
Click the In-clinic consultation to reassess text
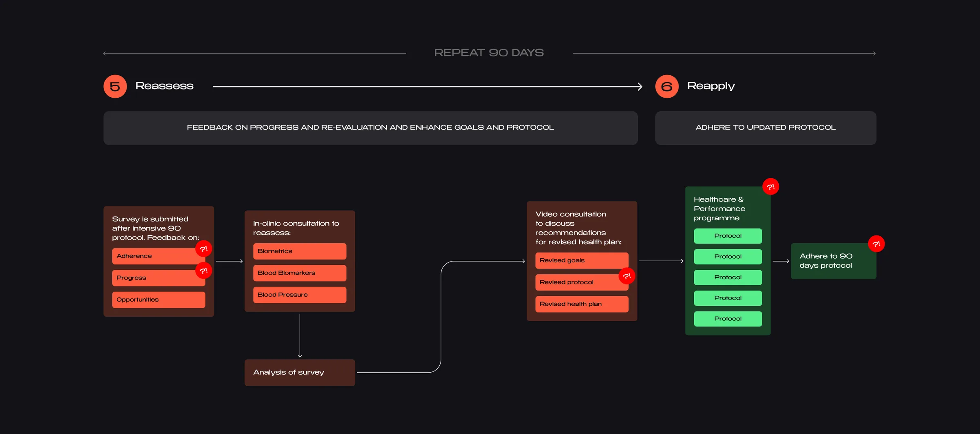coord(296,228)
